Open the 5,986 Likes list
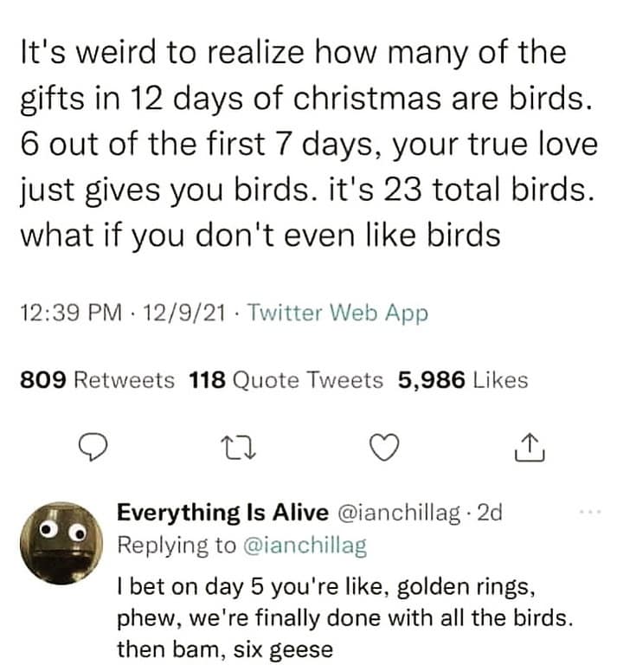The image size is (617, 672). [x=462, y=379]
